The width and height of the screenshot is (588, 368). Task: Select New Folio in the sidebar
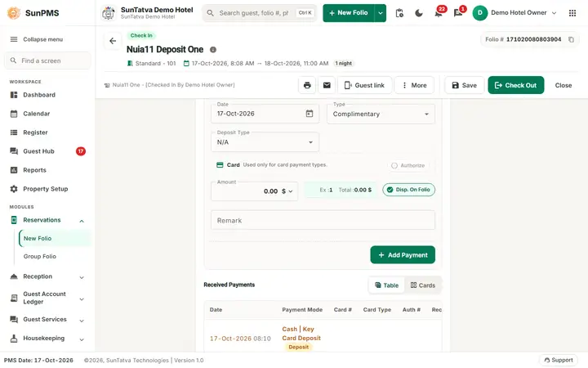(56, 239)
